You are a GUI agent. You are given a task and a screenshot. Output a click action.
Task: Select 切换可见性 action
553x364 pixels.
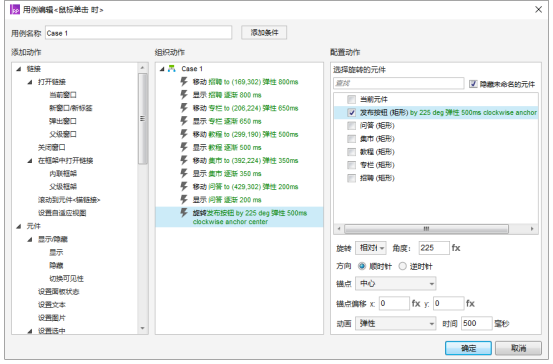(66, 278)
